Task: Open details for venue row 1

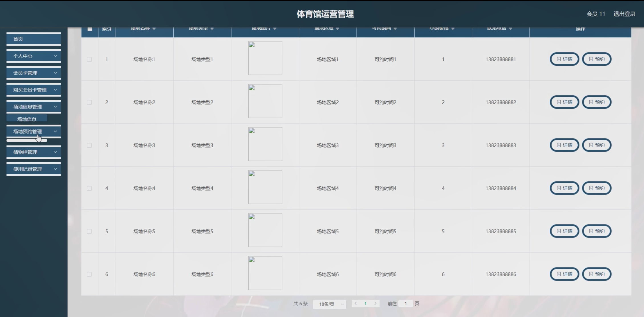Action: 564,59
